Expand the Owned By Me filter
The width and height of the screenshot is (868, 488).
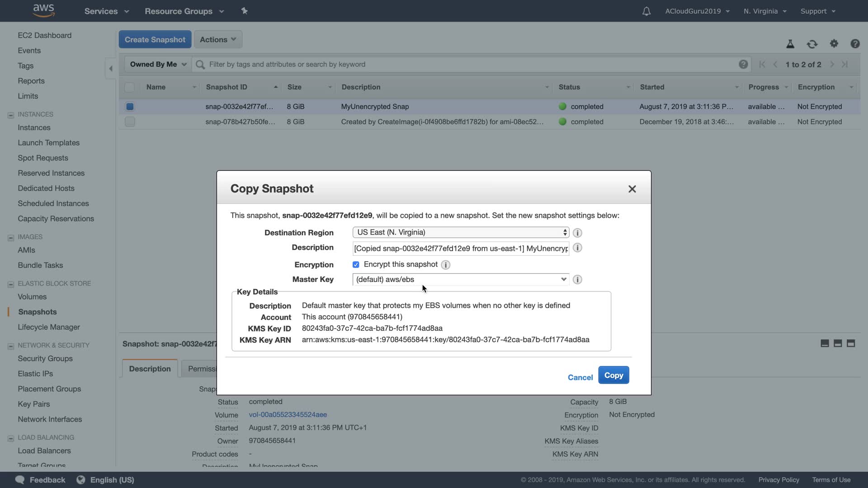coord(158,64)
